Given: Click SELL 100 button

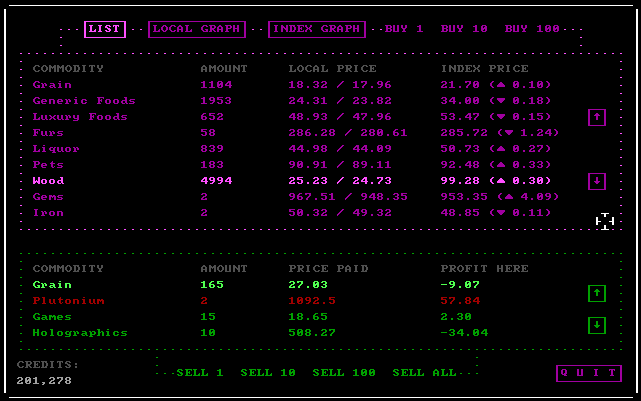Looking at the screenshot, I should pyautogui.click(x=344, y=373).
